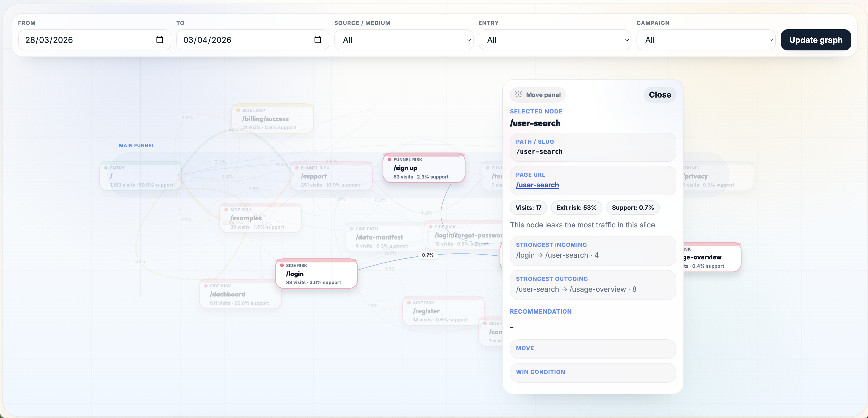Click the yellow Side Loop dot on /billing/success

[x=238, y=110]
